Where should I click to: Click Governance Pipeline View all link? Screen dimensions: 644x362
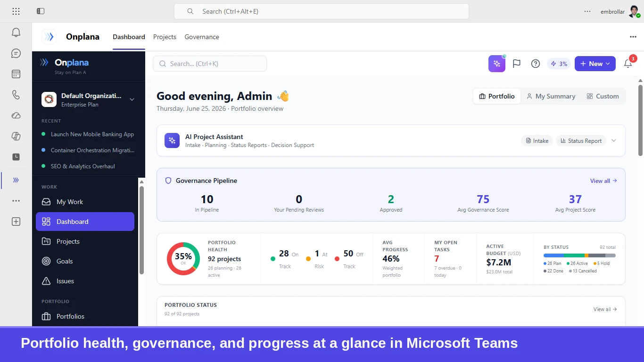(603, 181)
